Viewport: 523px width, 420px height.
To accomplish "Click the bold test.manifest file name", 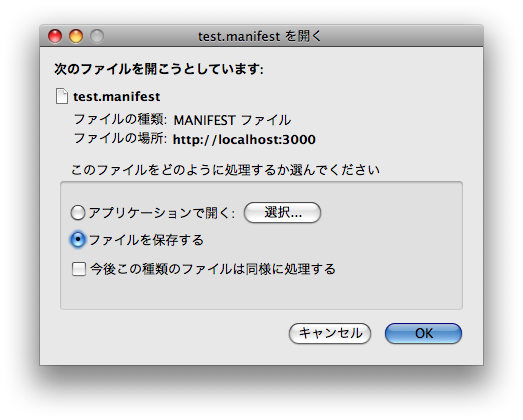I will point(117,97).
